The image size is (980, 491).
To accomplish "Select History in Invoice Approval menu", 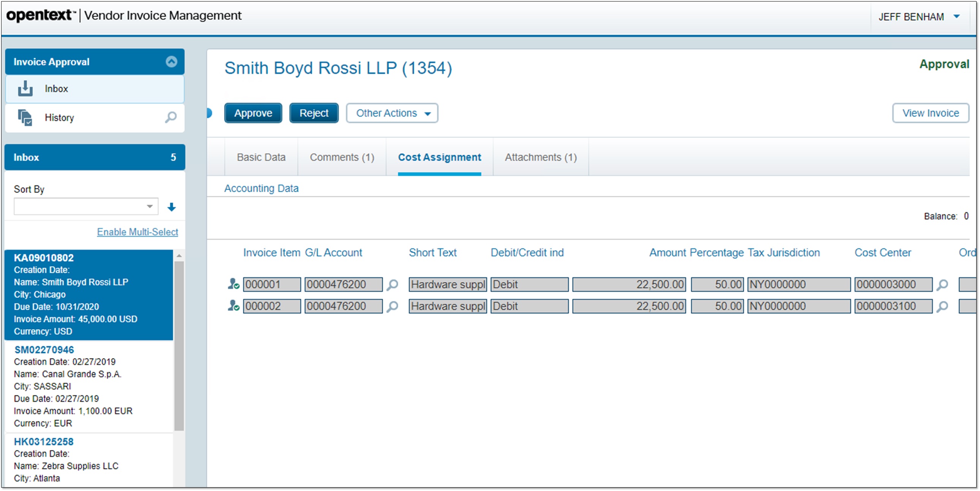I will coord(95,118).
